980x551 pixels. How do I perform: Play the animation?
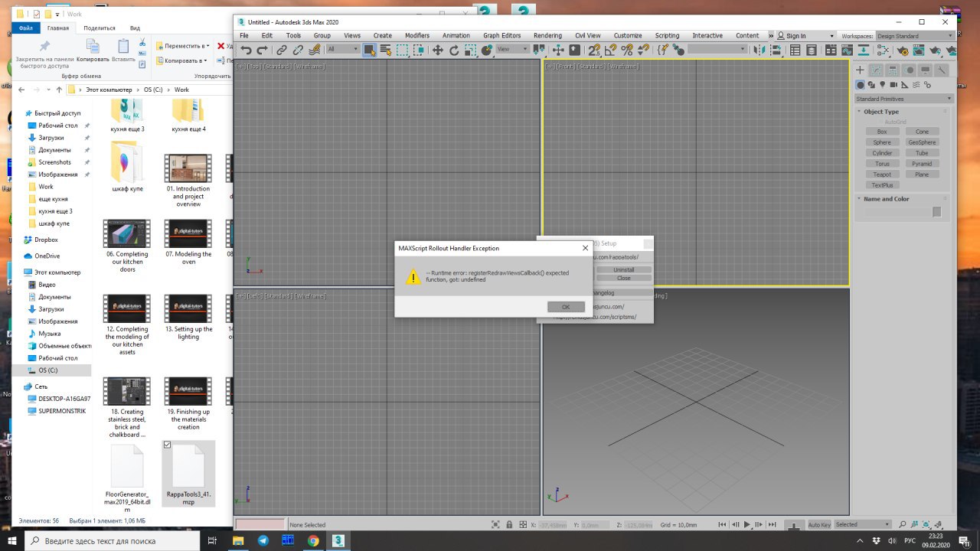coord(747,524)
